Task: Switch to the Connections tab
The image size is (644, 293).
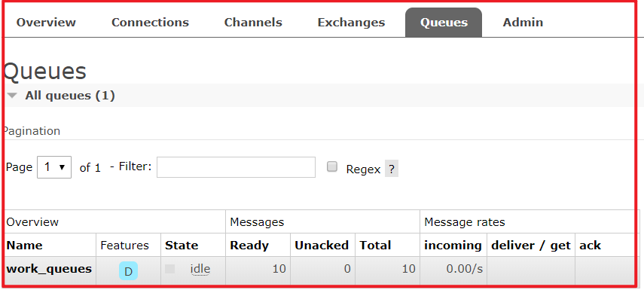Action: point(150,22)
